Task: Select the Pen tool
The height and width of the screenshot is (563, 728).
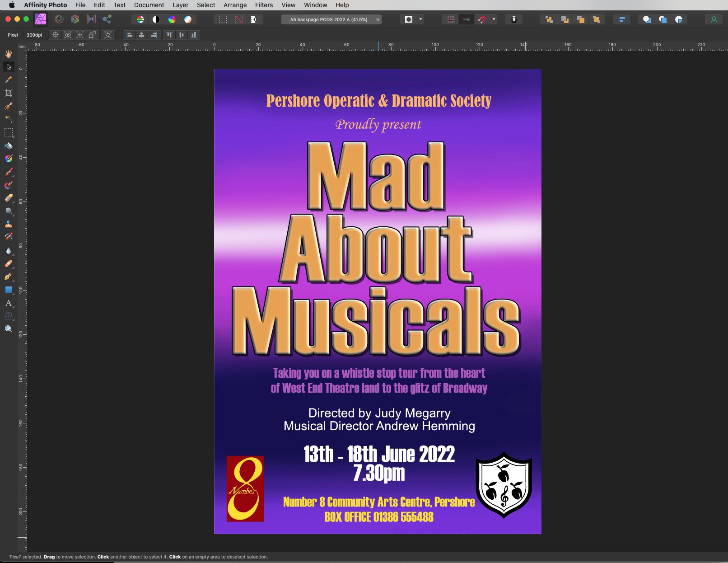Action: [x=9, y=277]
